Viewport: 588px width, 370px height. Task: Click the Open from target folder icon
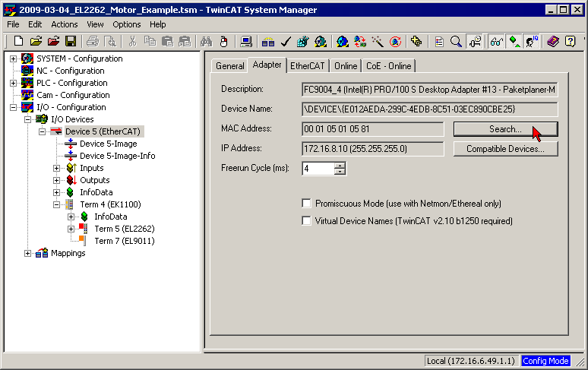pyautogui.click(x=53, y=41)
